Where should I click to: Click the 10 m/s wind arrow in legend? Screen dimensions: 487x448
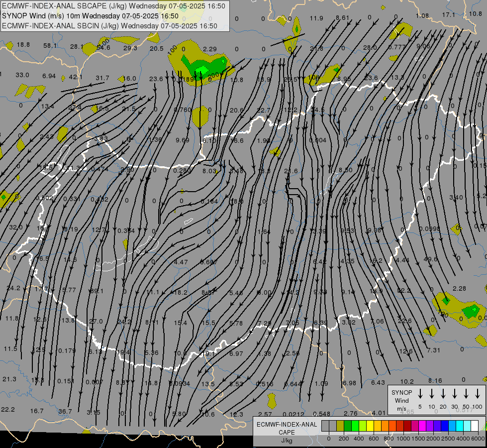coord(432,394)
